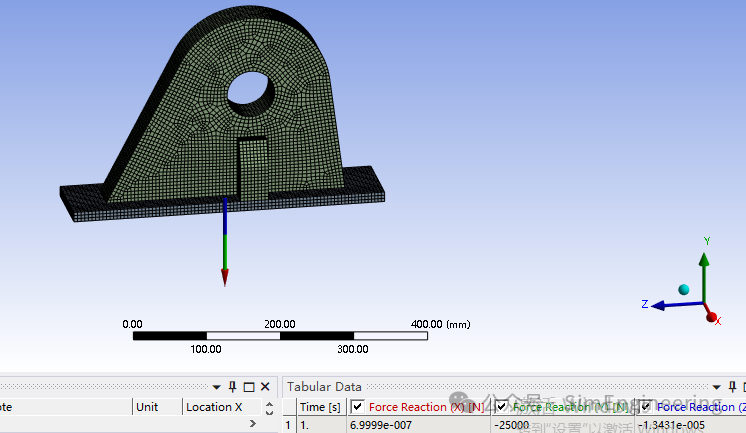
Task: Click the Unit column header
Action: tap(157, 407)
